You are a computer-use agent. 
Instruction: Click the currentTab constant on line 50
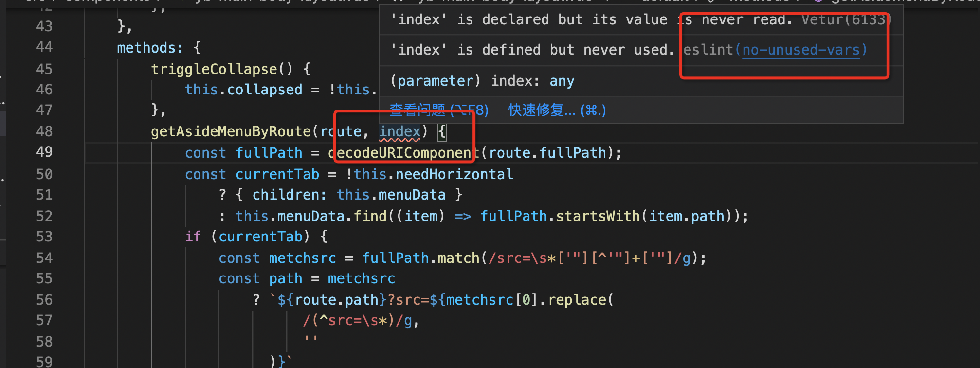(x=277, y=174)
